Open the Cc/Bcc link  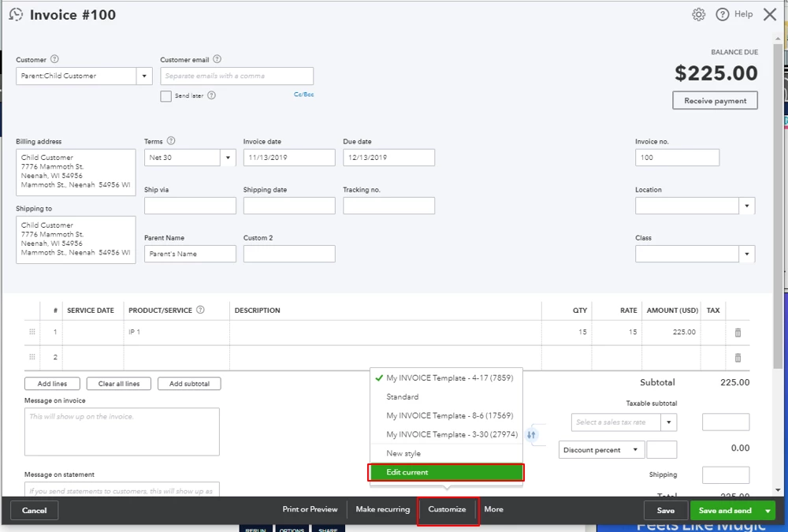pos(303,95)
